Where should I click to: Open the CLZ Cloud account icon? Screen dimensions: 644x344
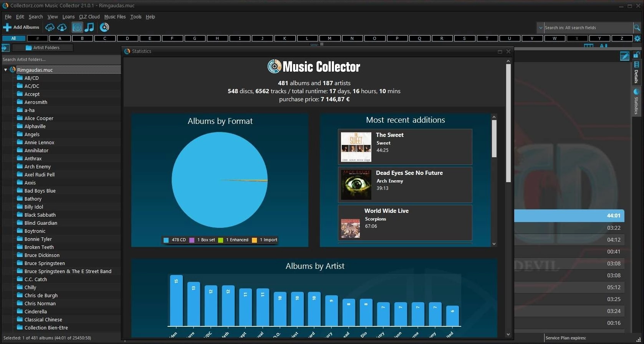pos(62,27)
